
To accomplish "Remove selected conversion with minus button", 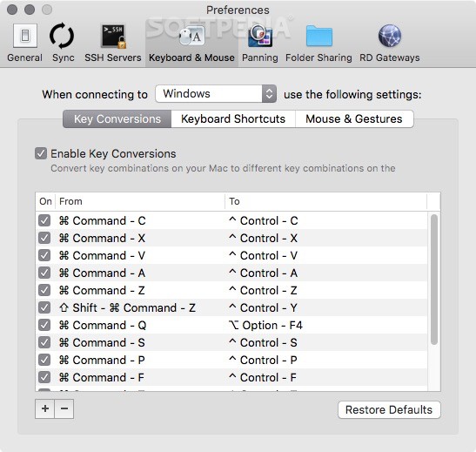I will tap(64, 408).
